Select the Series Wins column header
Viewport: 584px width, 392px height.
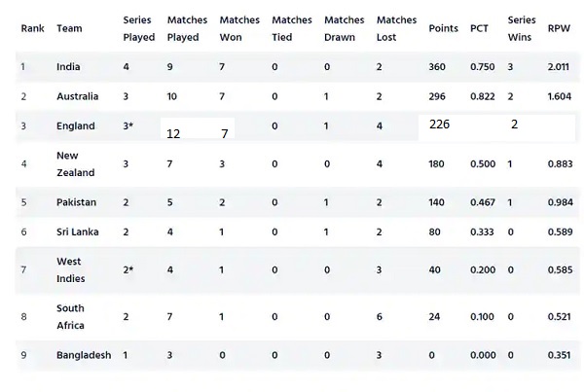(522, 28)
